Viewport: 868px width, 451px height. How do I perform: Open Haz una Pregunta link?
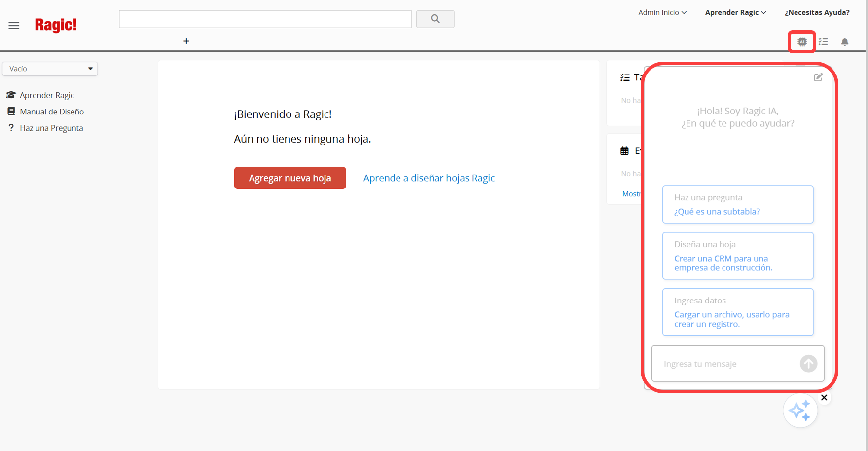51,128
